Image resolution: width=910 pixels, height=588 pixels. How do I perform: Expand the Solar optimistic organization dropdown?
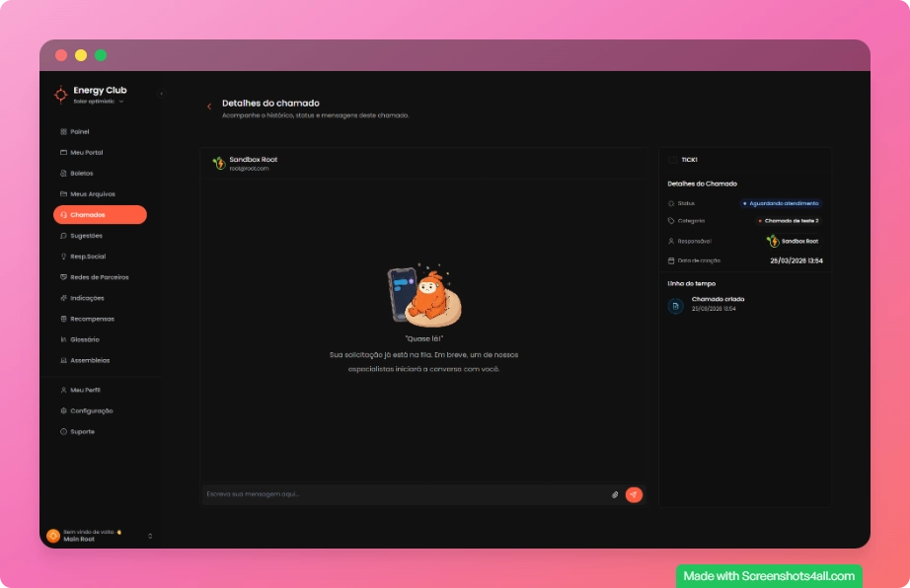(120, 102)
